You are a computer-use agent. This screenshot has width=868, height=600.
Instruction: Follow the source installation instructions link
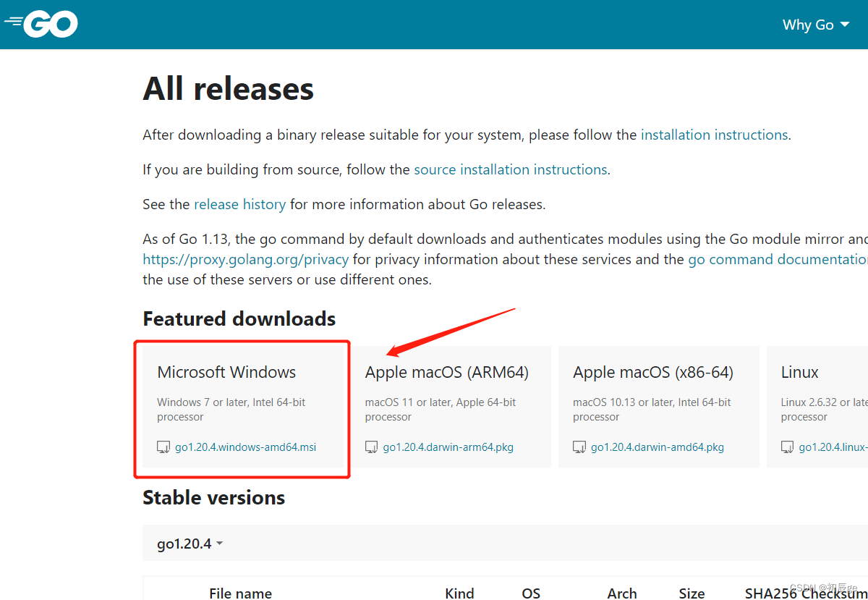511,169
